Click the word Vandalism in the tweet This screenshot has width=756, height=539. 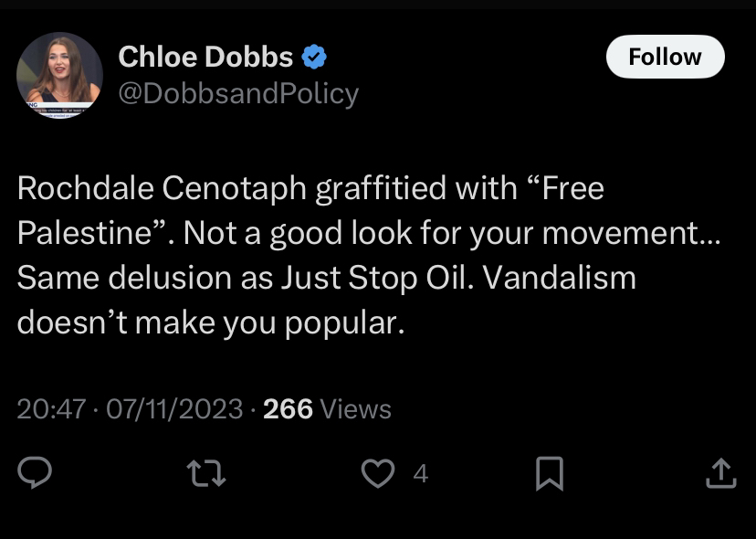pos(560,278)
